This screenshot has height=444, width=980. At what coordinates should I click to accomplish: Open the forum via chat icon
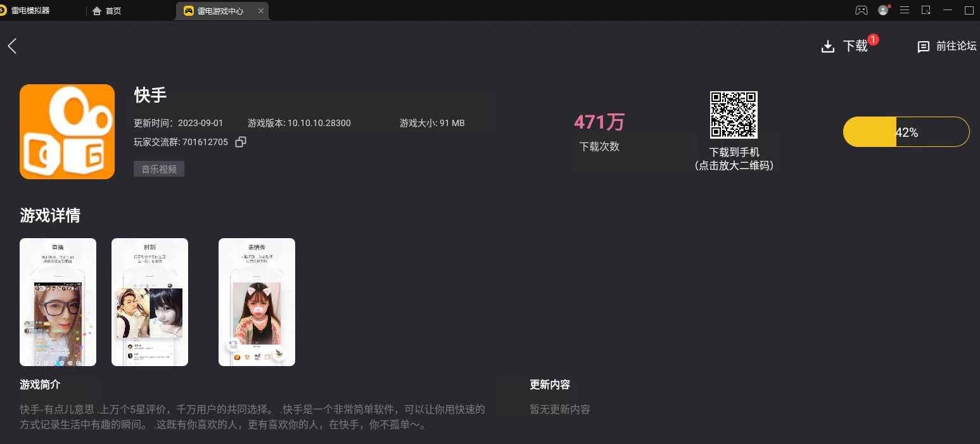[x=924, y=47]
